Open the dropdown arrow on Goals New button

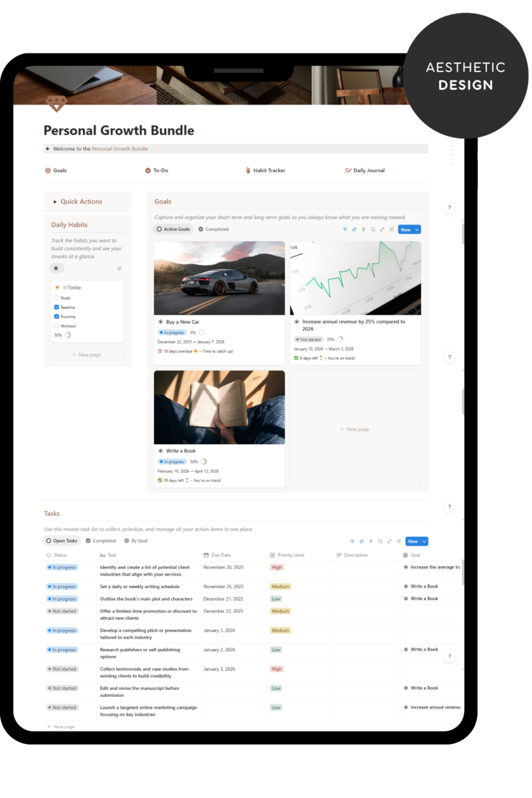click(417, 229)
